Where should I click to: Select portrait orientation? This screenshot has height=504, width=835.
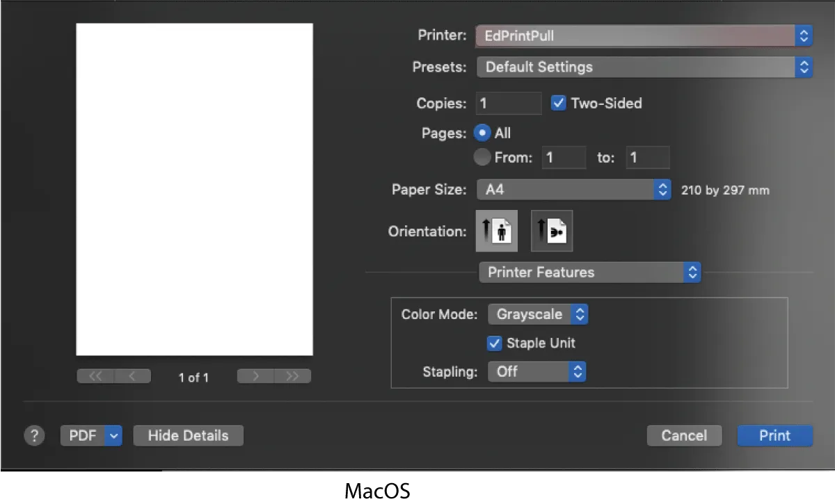point(497,231)
